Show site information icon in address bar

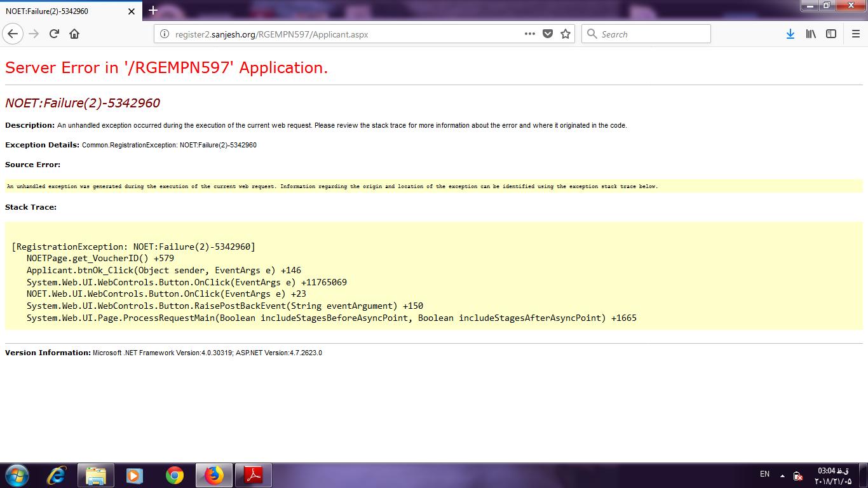(165, 34)
